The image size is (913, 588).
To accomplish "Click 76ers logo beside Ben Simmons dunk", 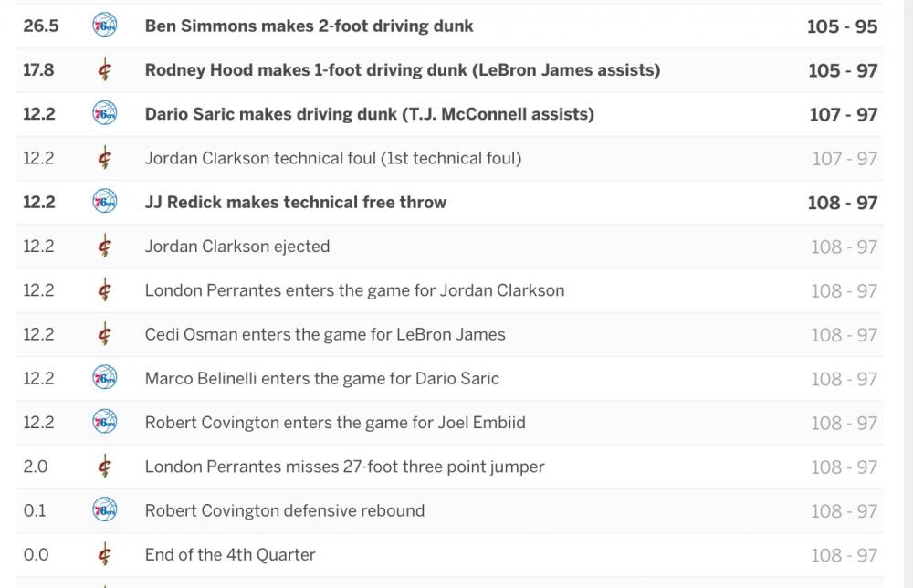I will coord(105,26).
